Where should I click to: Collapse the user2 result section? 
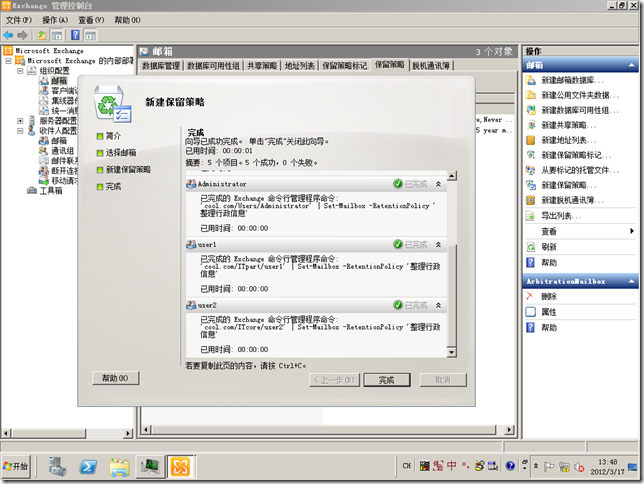(438, 302)
